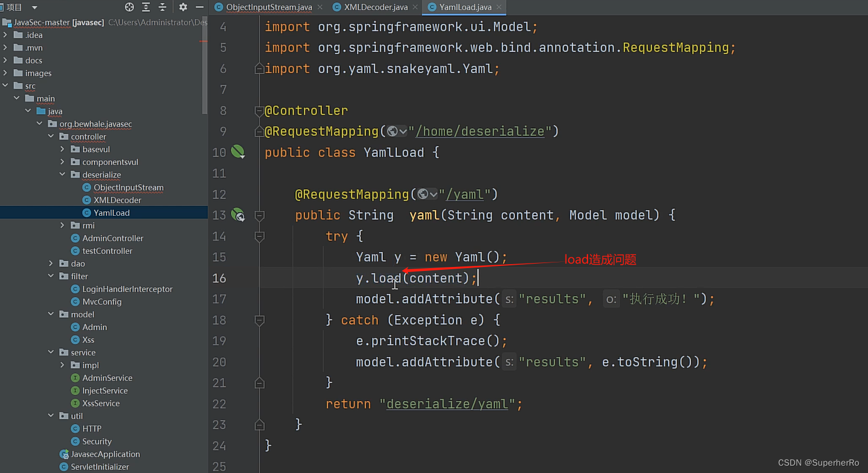Screen dimensions: 868x473
Task: Collapse the deserialize package
Action: tap(62, 174)
